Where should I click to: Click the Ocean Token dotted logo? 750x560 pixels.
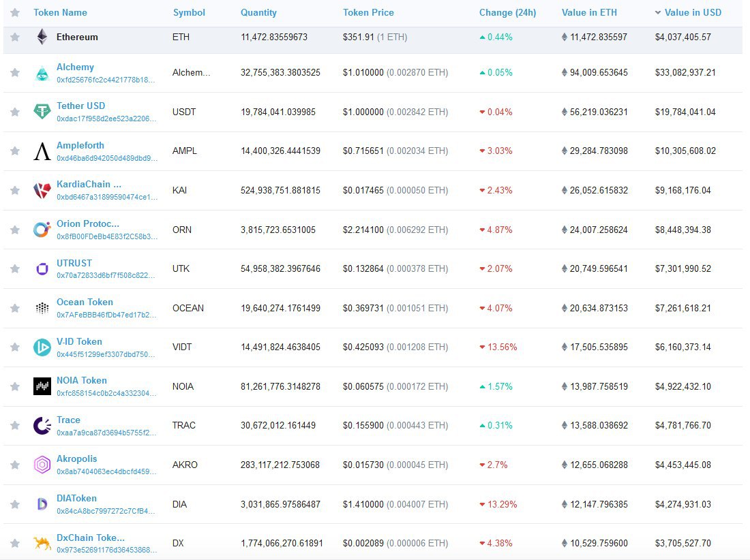(42, 308)
